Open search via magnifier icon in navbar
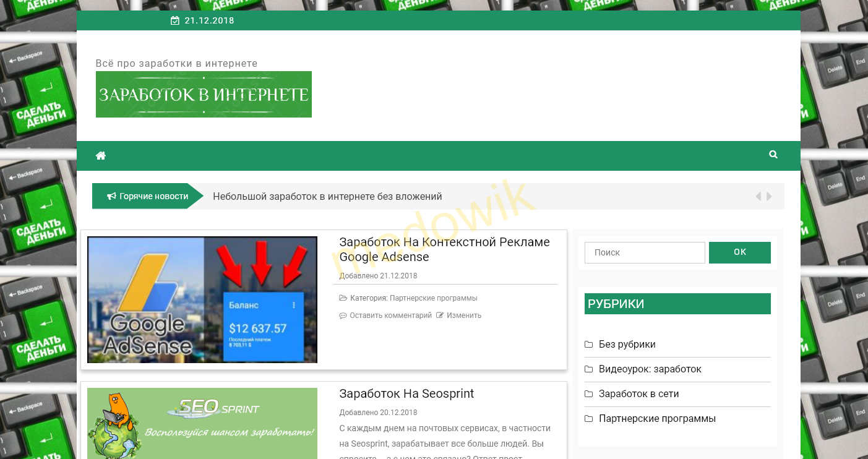Image resolution: width=868 pixels, height=459 pixels. (773, 155)
